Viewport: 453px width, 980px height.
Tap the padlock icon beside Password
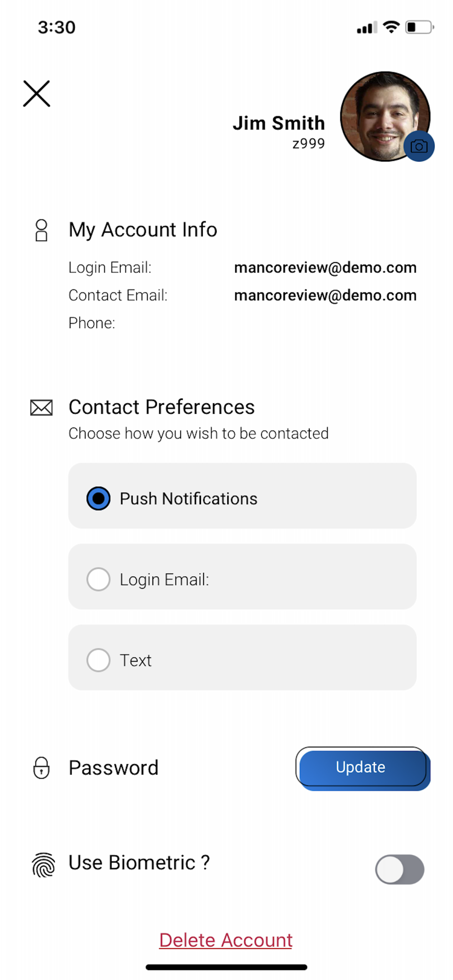pos(42,768)
